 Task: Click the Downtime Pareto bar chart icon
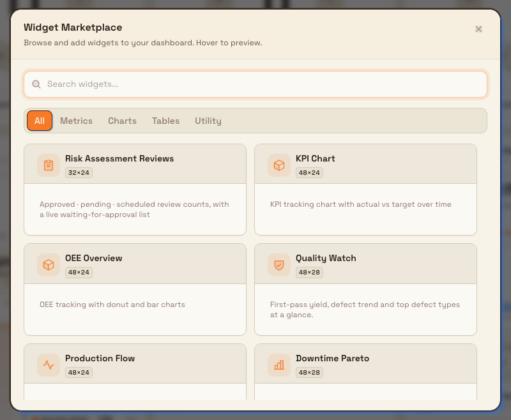(279, 365)
